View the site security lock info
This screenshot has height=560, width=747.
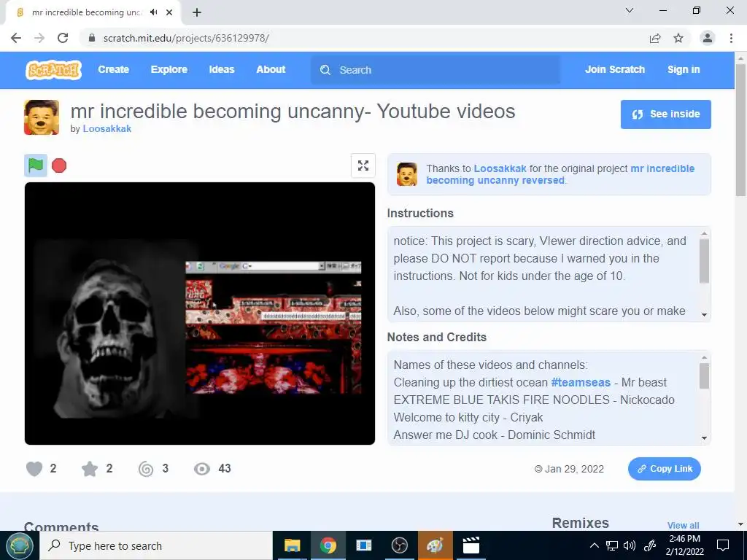point(92,38)
